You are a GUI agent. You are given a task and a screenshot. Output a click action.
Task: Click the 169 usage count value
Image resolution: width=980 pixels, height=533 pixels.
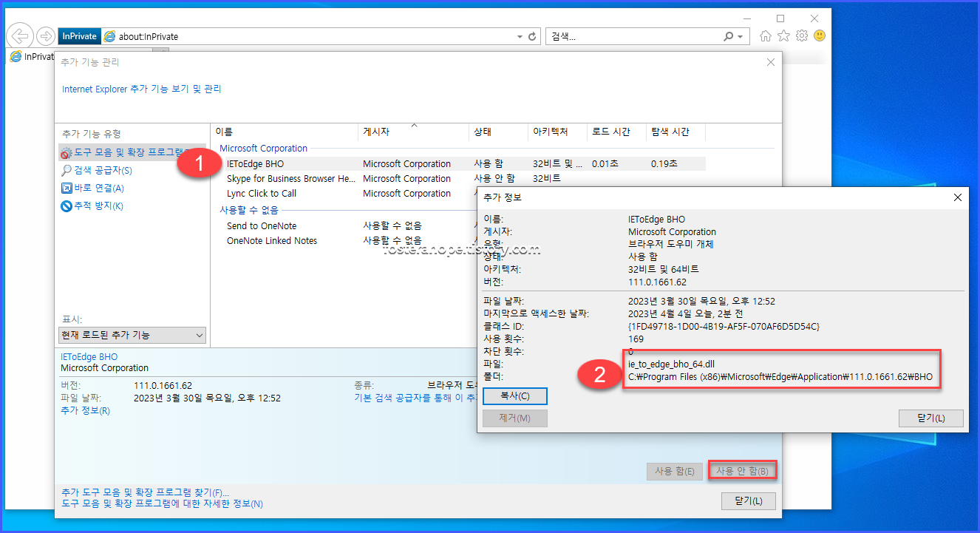click(636, 339)
